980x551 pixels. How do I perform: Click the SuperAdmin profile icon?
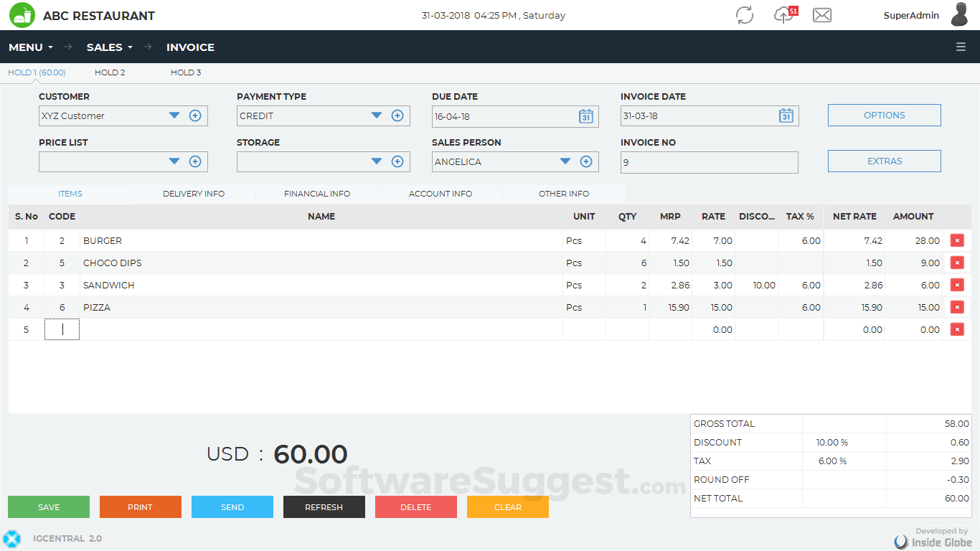pyautogui.click(x=959, y=15)
